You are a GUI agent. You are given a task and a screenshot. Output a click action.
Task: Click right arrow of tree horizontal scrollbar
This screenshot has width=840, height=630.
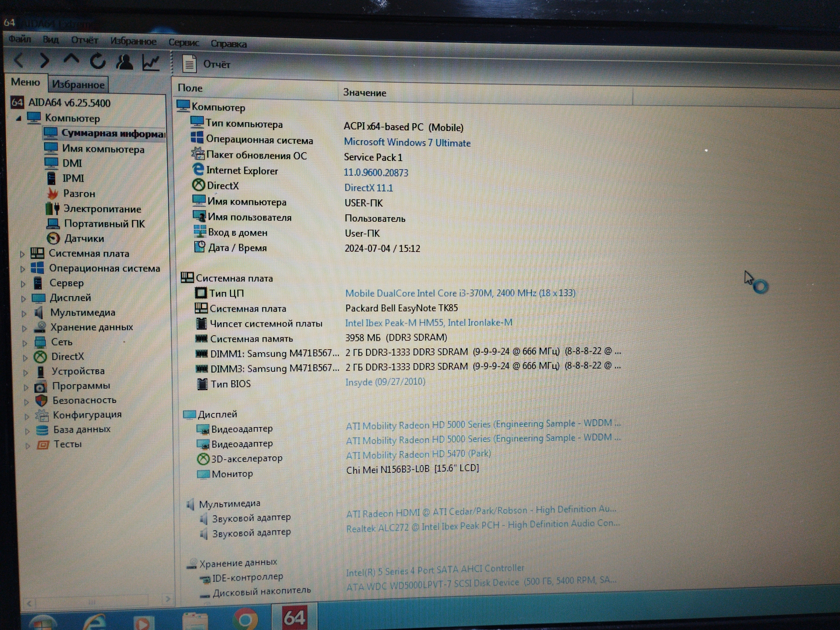pyautogui.click(x=167, y=599)
